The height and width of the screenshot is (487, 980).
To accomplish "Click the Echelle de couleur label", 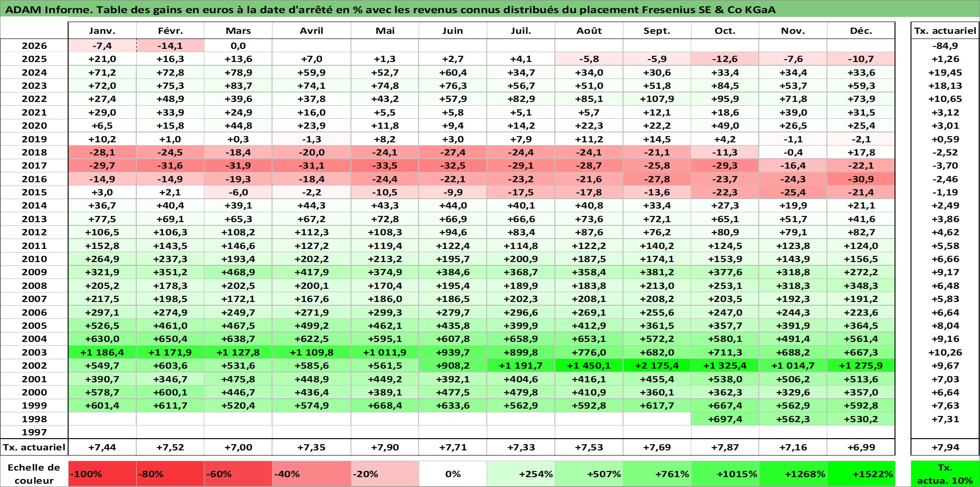I will point(34,474).
